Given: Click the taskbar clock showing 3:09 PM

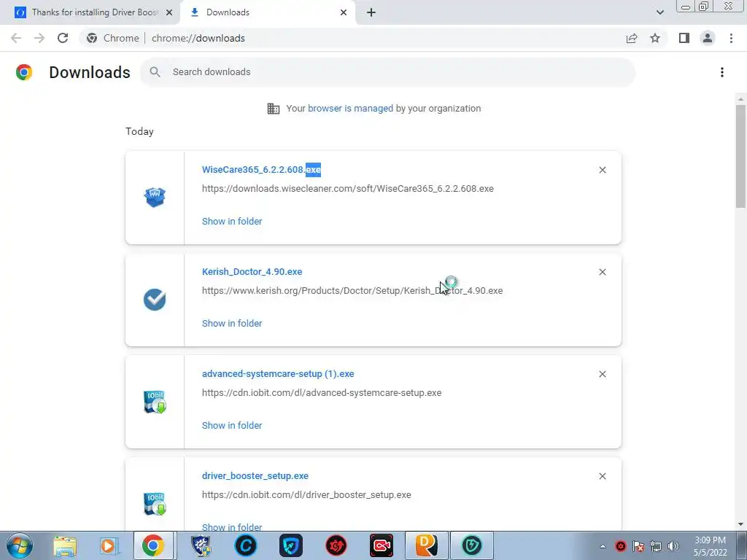Looking at the screenshot, I should coord(710,546).
